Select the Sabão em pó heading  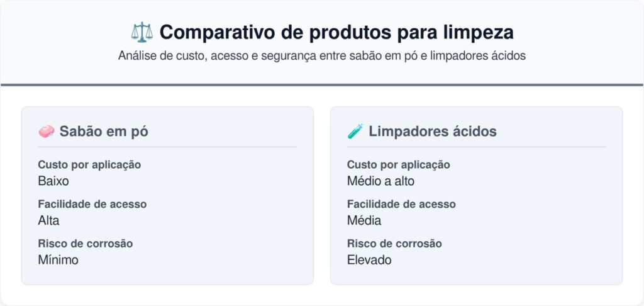[104, 132]
